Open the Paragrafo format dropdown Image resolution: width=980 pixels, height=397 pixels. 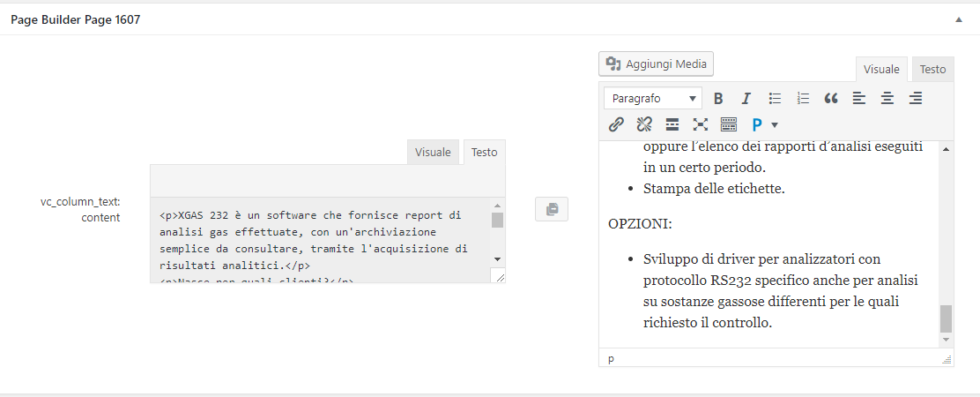click(x=653, y=99)
